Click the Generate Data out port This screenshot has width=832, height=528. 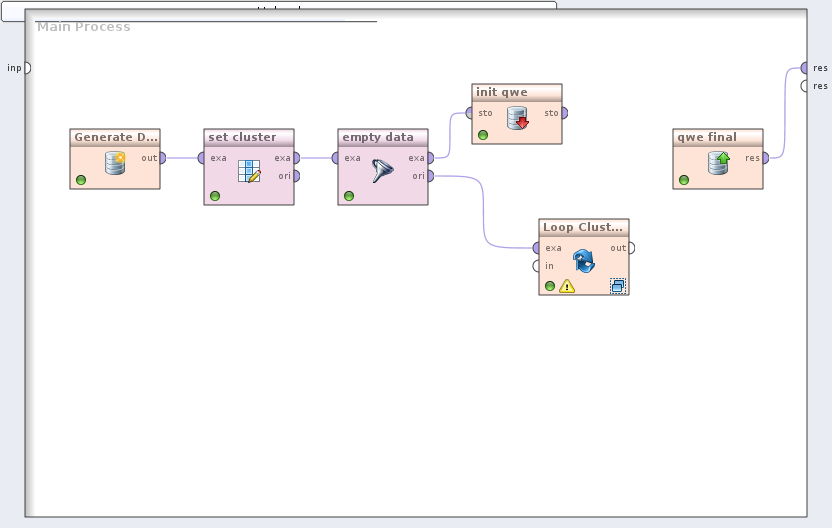163,158
